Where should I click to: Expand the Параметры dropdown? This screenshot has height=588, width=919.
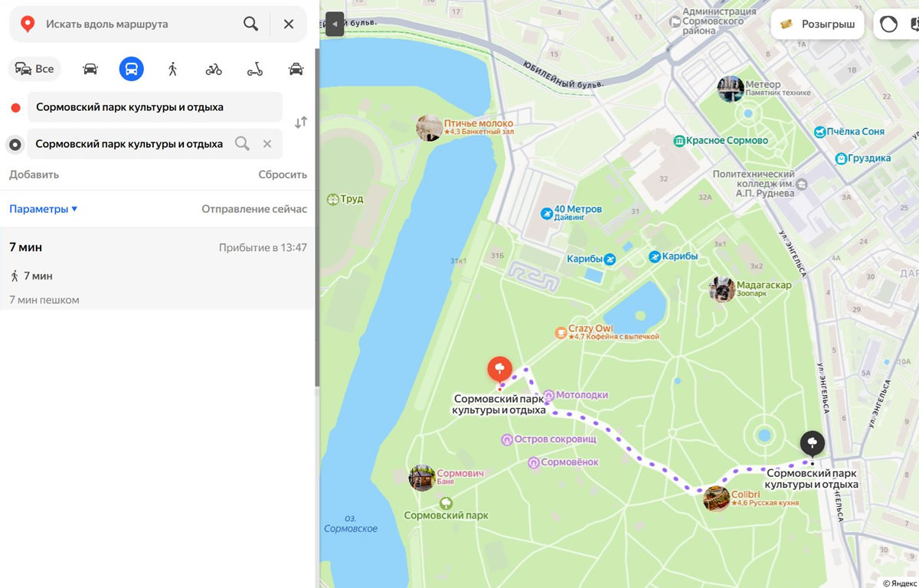pyautogui.click(x=44, y=209)
